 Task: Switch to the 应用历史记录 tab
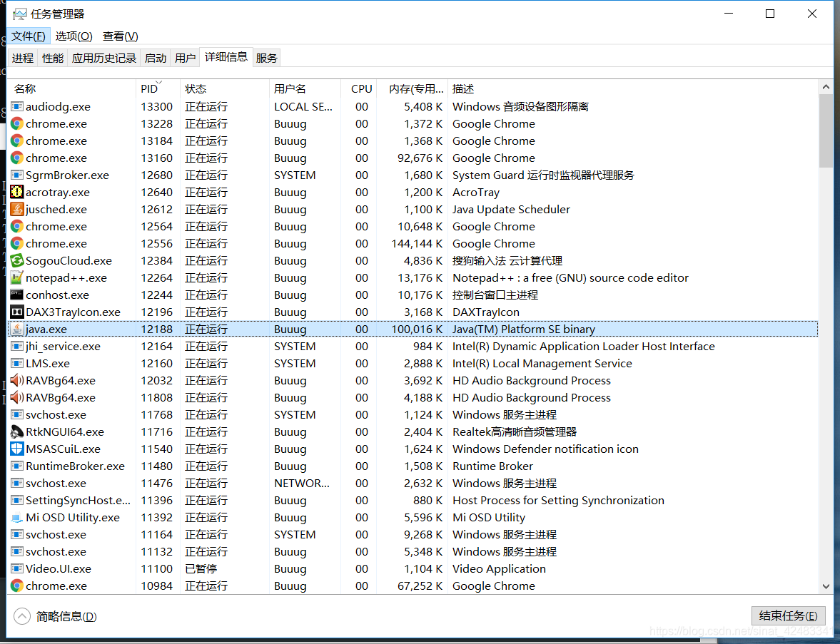[104, 58]
